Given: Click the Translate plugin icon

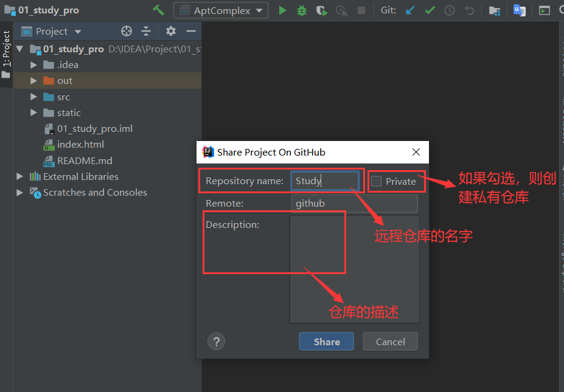Looking at the screenshot, I should coord(519,10).
